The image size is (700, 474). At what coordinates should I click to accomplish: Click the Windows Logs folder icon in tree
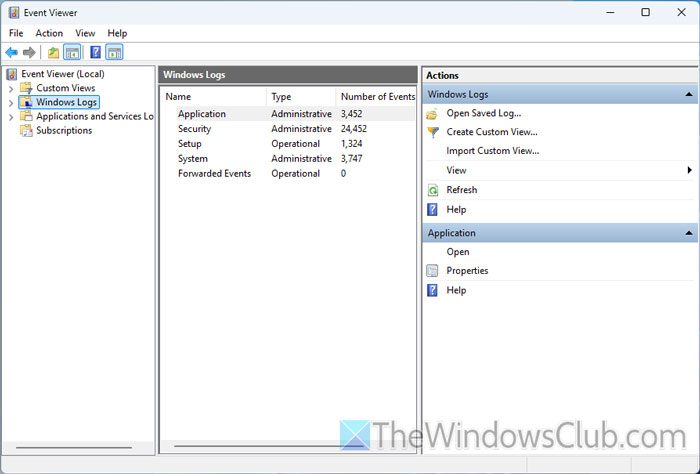(26, 102)
